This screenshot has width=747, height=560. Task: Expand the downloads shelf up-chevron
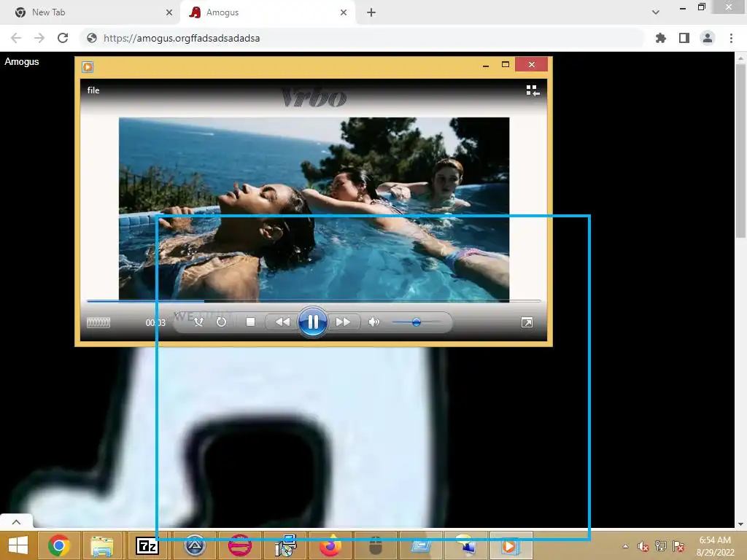pyautogui.click(x=16, y=522)
